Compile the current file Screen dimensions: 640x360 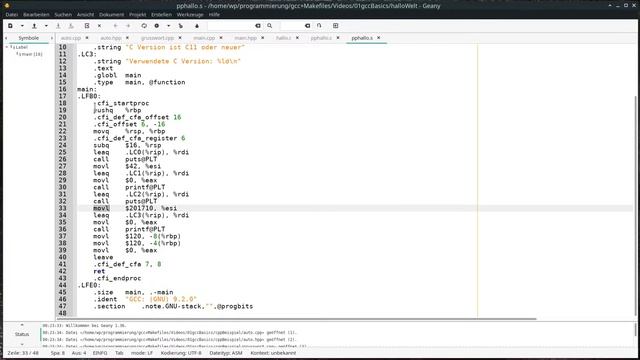point(144,26)
